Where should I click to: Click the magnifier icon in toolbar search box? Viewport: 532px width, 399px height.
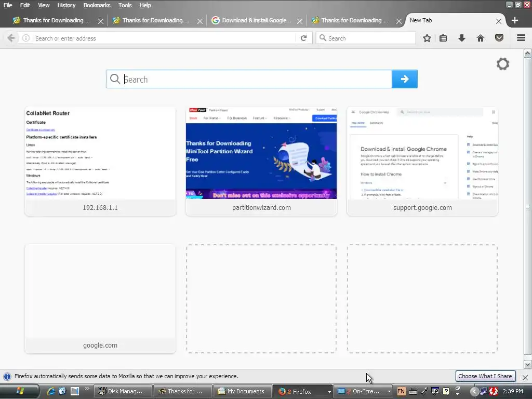pyautogui.click(x=323, y=38)
